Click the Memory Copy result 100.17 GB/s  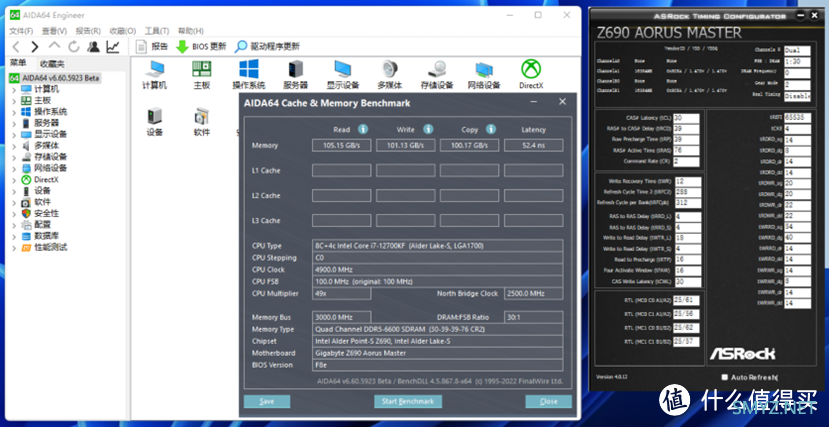click(x=469, y=145)
